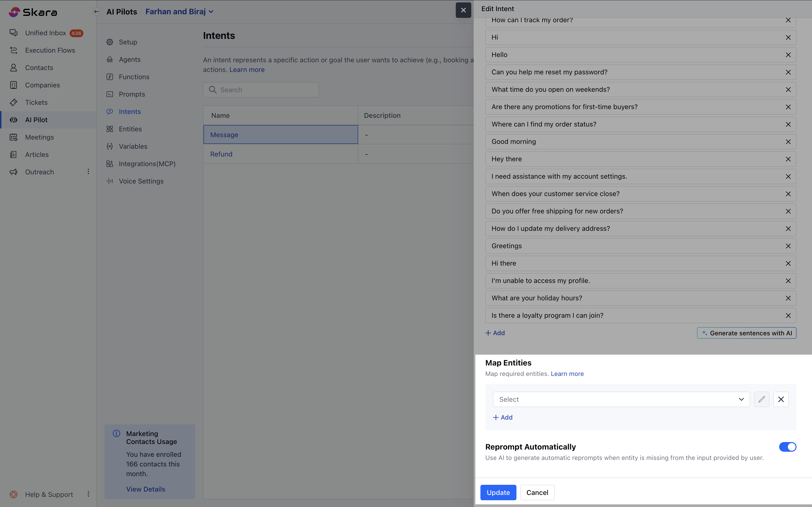Delete the 'Greetings' training sentence
The image size is (812, 507).
788,246
